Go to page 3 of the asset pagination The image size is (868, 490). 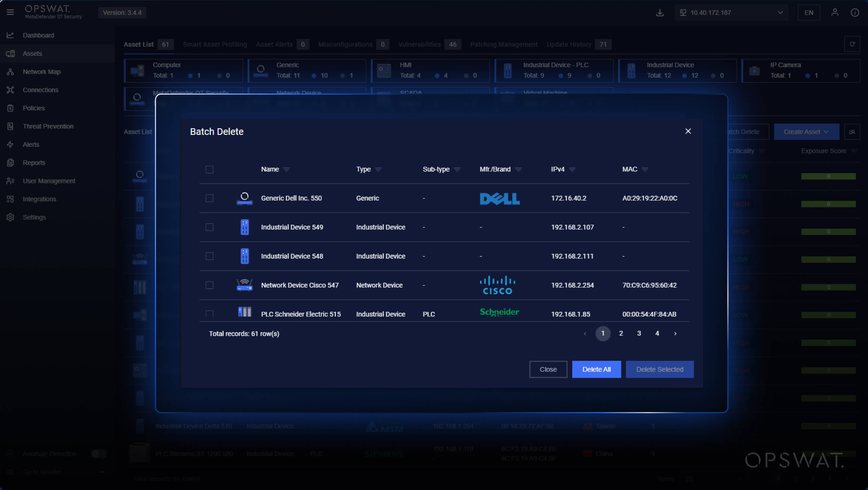point(639,333)
